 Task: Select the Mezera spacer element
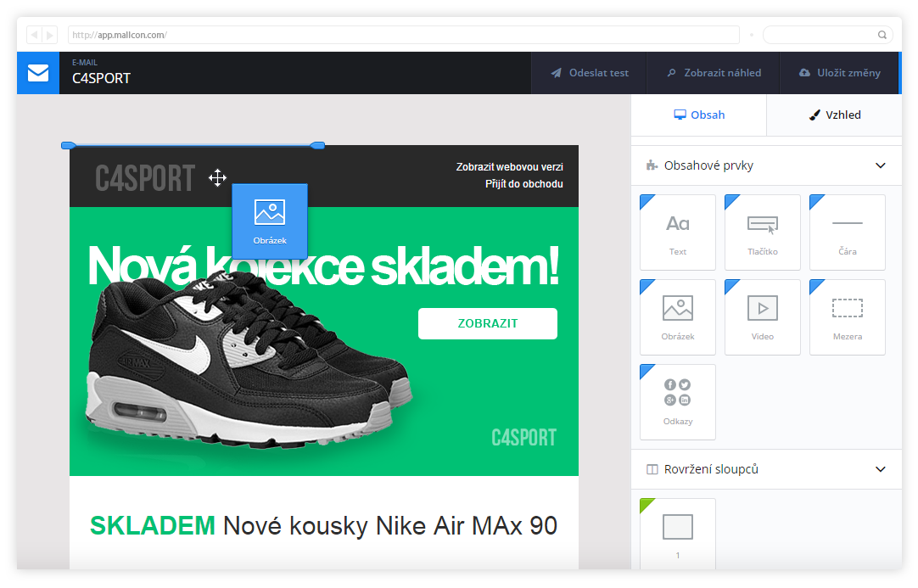pyautogui.click(x=848, y=316)
